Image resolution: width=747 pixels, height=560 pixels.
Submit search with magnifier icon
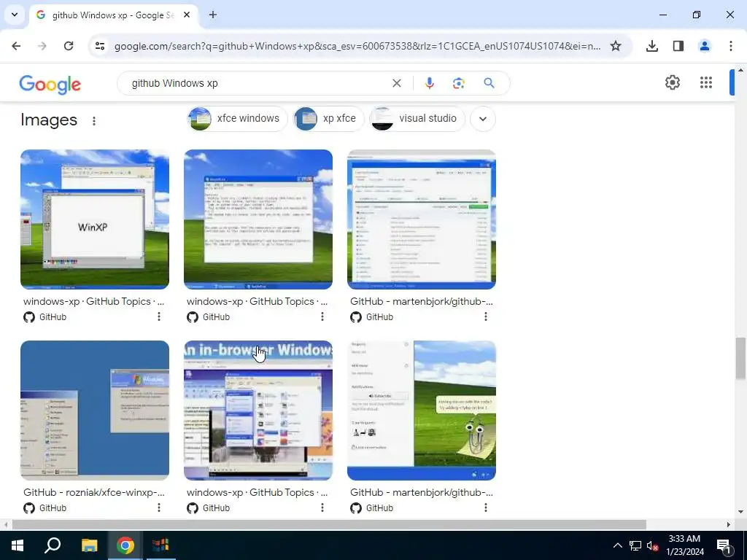[489, 83]
